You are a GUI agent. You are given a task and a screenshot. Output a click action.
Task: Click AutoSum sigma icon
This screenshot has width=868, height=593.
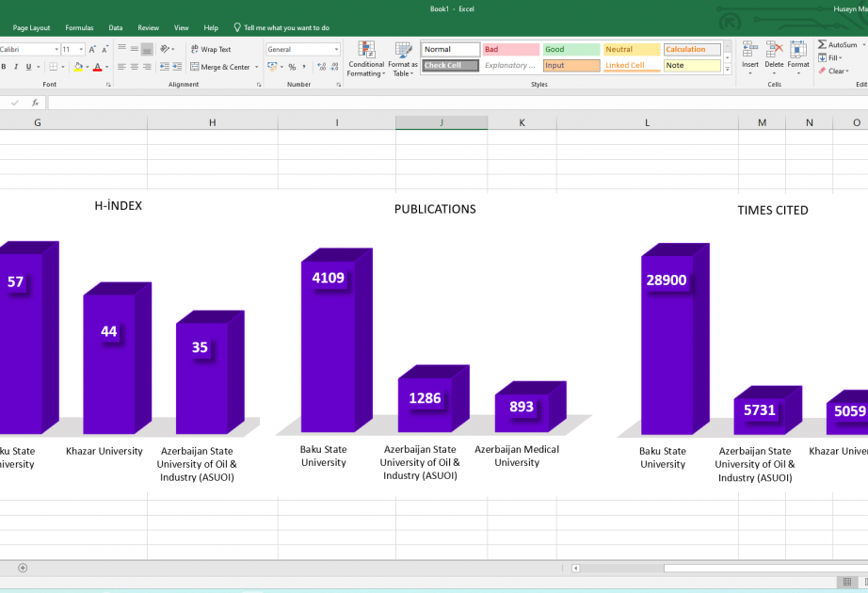pos(822,44)
